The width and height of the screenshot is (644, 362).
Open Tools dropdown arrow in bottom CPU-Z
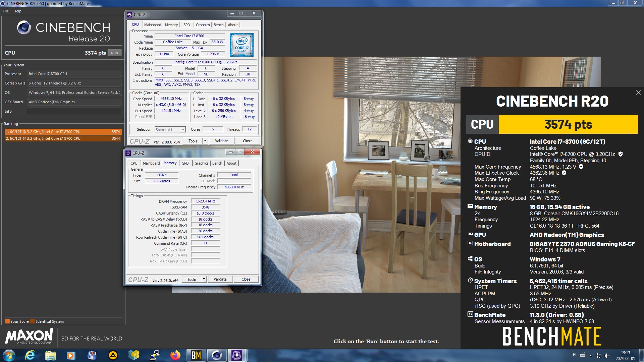[204, 279]
